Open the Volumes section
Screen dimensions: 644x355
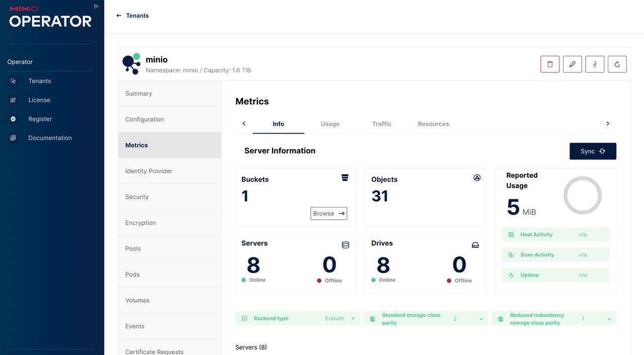(x=170, y=301)
